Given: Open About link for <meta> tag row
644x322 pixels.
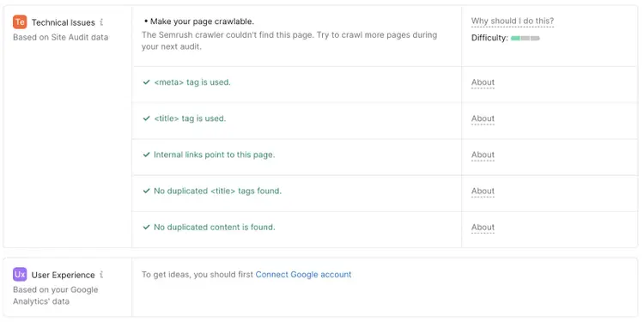Looking at the screenshot, I should 483,82.
